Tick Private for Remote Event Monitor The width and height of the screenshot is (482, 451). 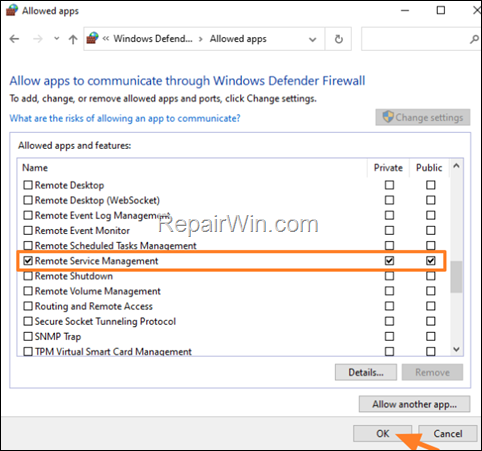(389, 230)
